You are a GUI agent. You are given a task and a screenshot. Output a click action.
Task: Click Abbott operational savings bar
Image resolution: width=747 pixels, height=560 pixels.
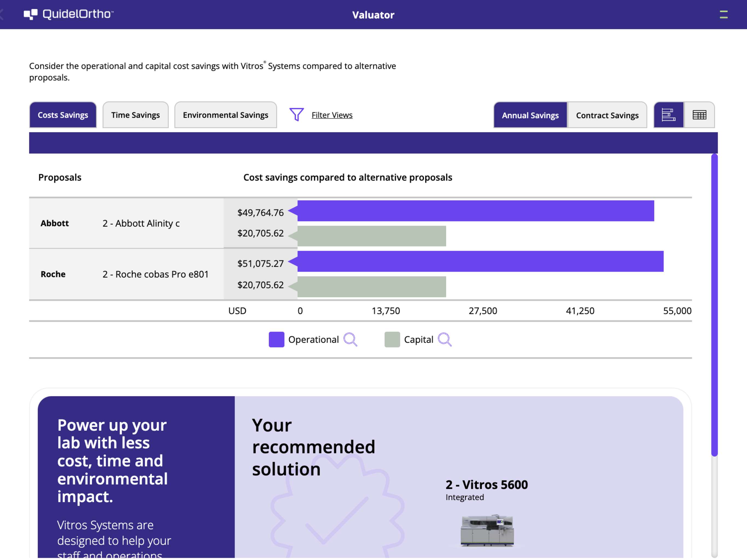475,211
